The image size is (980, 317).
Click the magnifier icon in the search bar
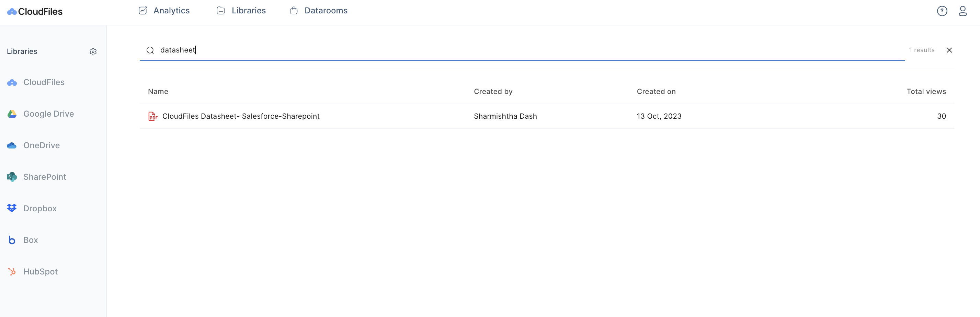(x=150, y=50)
